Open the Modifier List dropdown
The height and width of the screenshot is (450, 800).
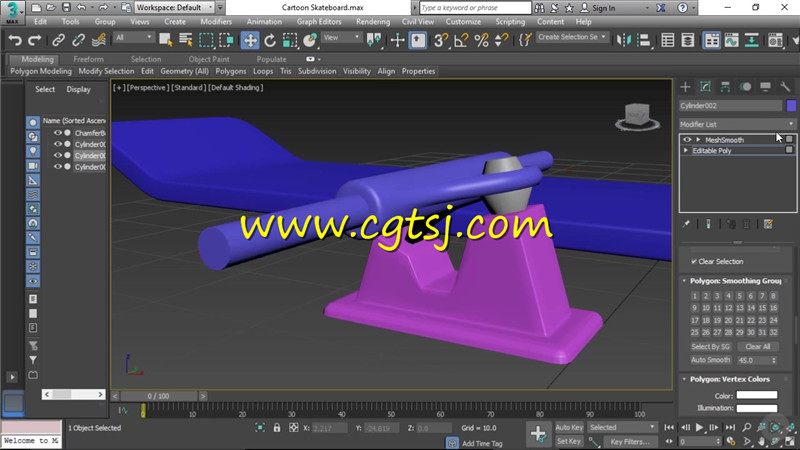(737, 124)
